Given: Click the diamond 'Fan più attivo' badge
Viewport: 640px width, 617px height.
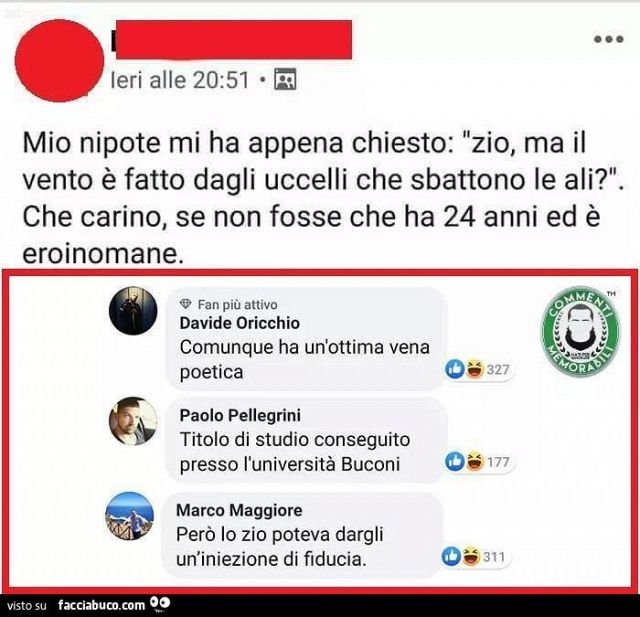Looking at the screenshot, I should pyautogui.click(x=186, y=304).
